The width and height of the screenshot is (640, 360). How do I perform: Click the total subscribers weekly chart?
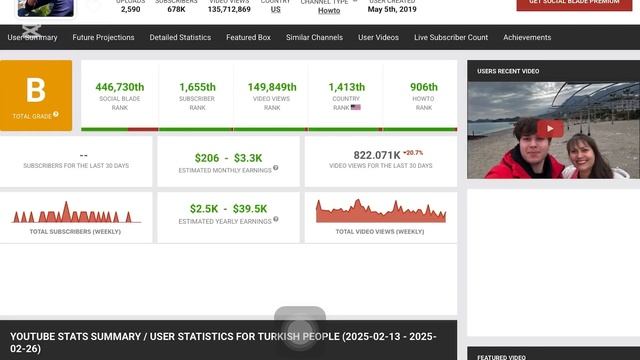[x=76, y=212]
